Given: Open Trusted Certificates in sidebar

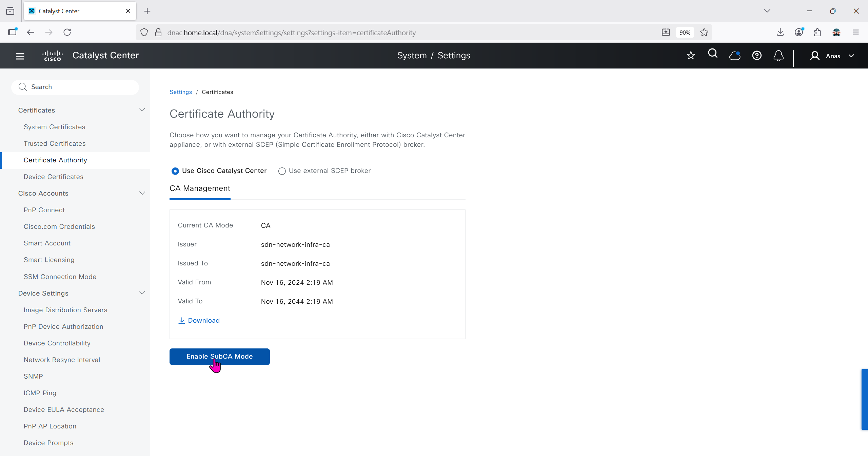Looking at the screenshot, I should (x=55, y=143).
